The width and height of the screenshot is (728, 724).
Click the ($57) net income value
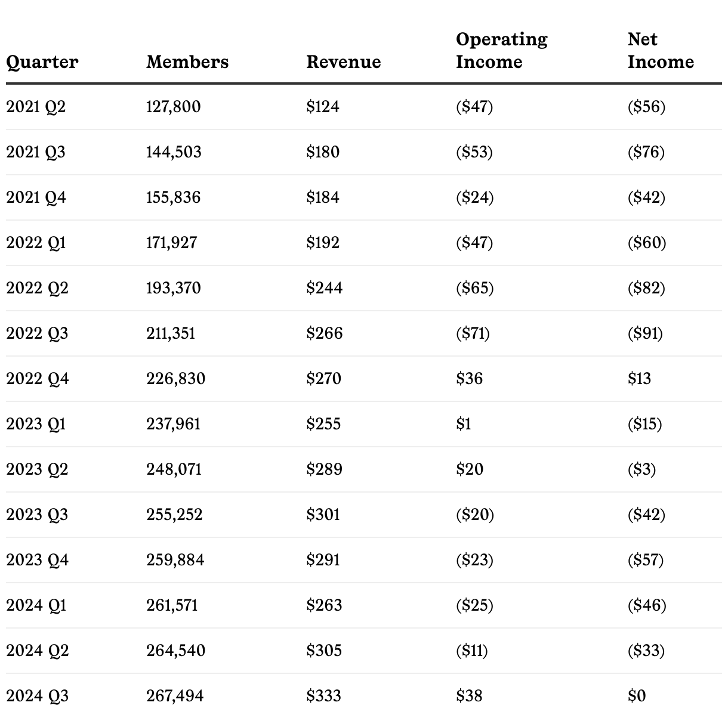click(646, 560)
